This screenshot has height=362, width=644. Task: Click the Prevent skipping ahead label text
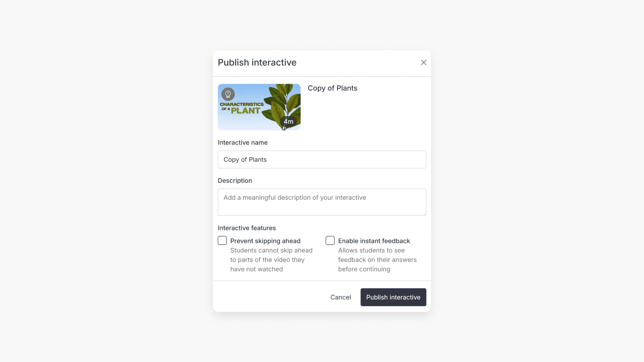point(265,241)
